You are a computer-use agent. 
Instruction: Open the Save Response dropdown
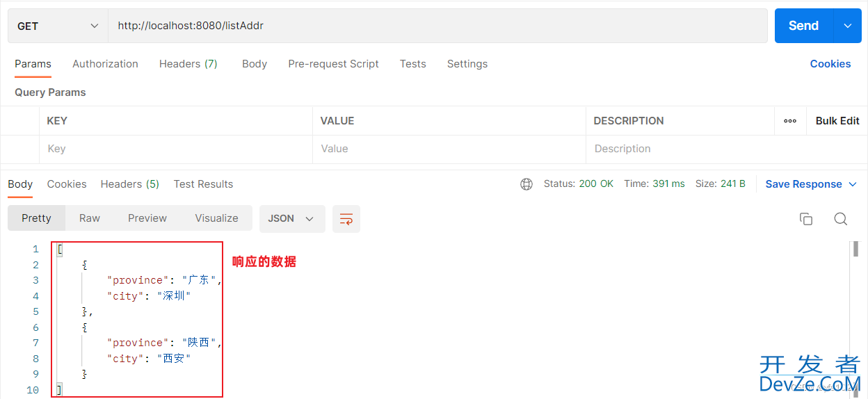pos(812,184)
